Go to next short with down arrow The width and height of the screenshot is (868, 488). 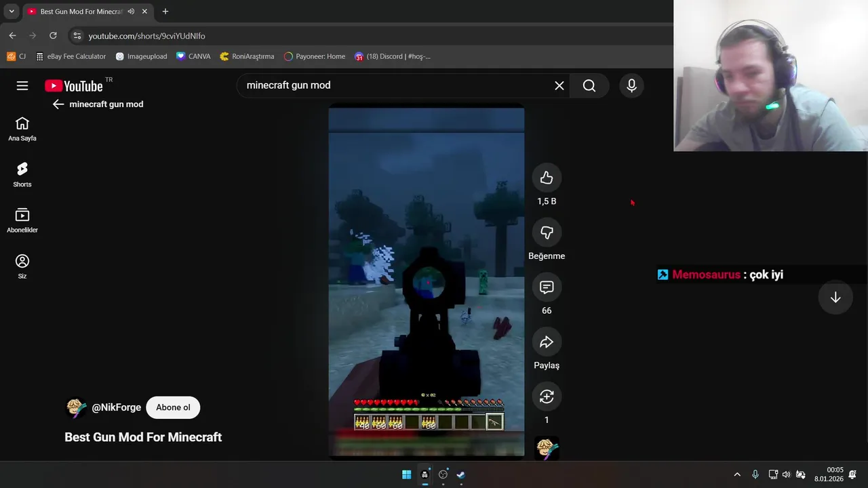pos(835,297)
